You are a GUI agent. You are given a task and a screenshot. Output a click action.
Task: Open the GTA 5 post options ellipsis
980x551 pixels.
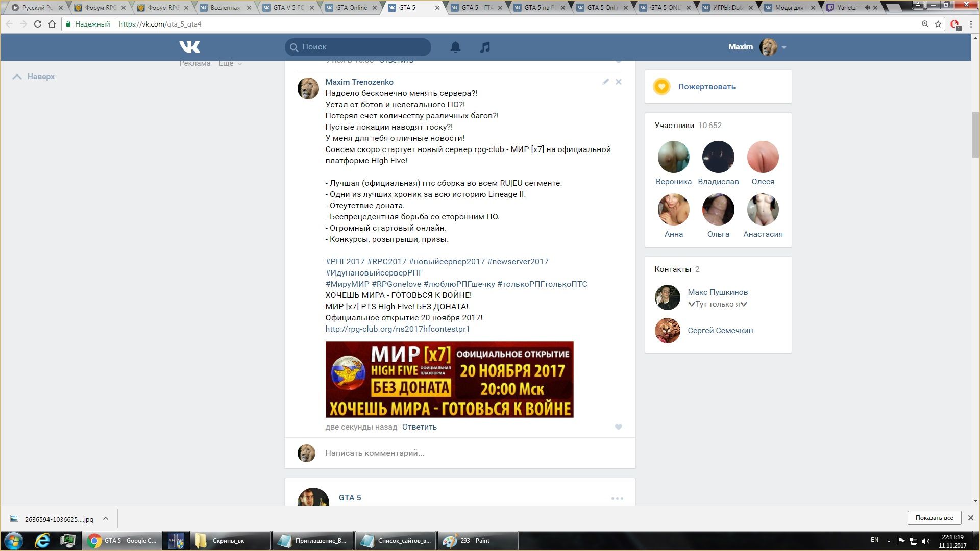pyautogui.click(x=617, y=498)
